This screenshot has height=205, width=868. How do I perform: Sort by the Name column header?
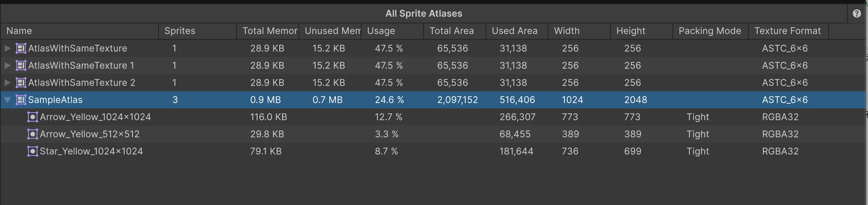[19, 31]
